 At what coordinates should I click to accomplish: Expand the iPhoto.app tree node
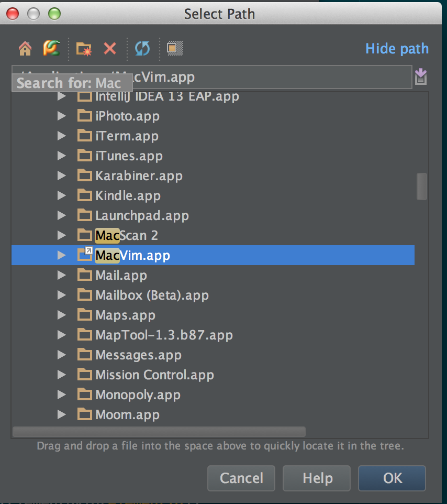(x=61, y=116)
